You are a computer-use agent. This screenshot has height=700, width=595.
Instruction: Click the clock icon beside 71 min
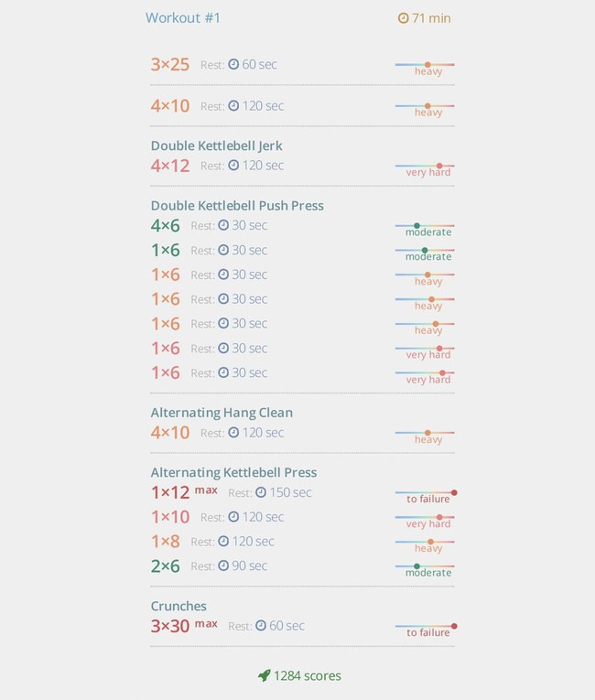pos(403,18)
